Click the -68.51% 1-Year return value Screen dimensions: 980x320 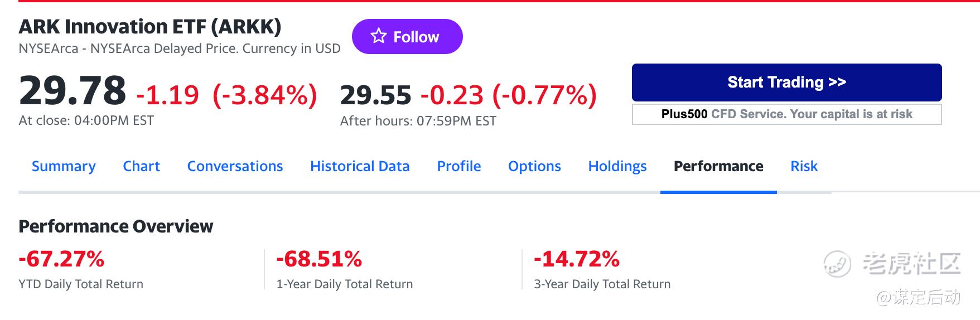(x=319, y=259)
